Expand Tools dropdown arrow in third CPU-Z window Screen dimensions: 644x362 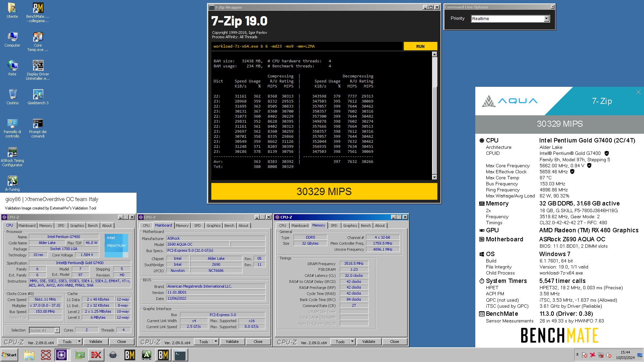(x=353, y=342)
